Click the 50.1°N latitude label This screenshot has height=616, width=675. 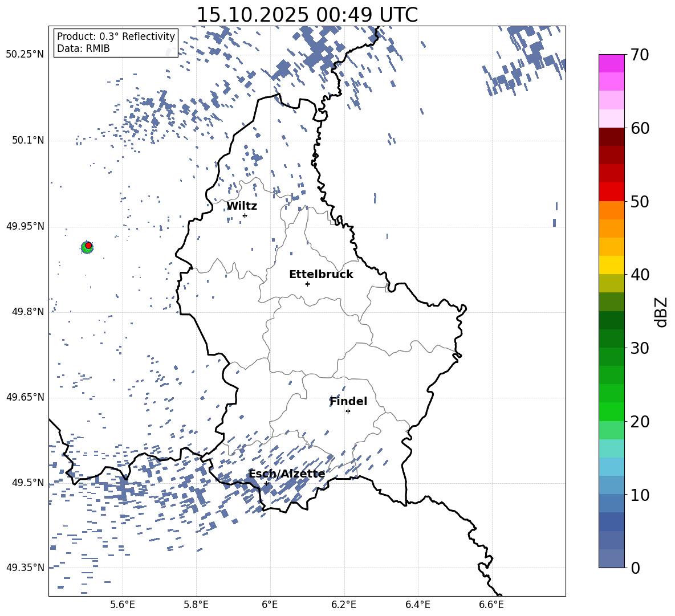[28, 141]
